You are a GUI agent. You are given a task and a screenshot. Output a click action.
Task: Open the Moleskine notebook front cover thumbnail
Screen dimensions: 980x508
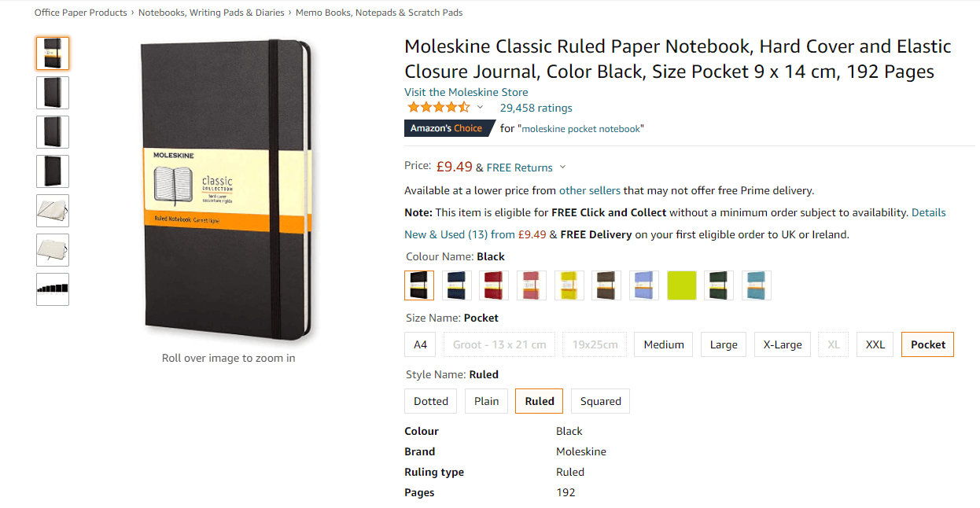pyautogui.click(x=53, y=53)
